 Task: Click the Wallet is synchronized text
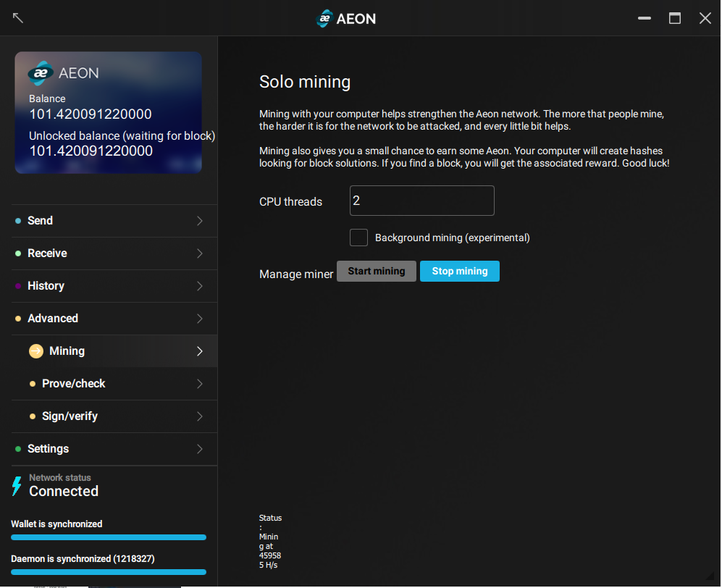pos(56,524)
